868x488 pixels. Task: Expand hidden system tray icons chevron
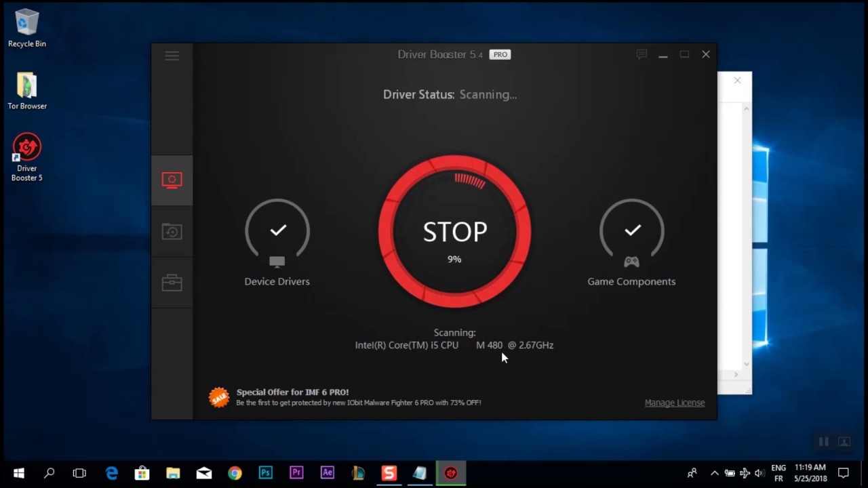click(714, 473)
